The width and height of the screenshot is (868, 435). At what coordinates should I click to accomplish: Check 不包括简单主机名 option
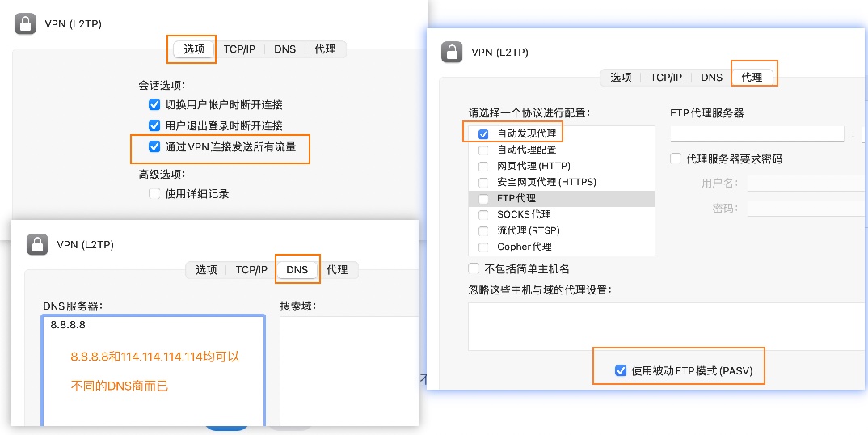(x=474, y=268)
